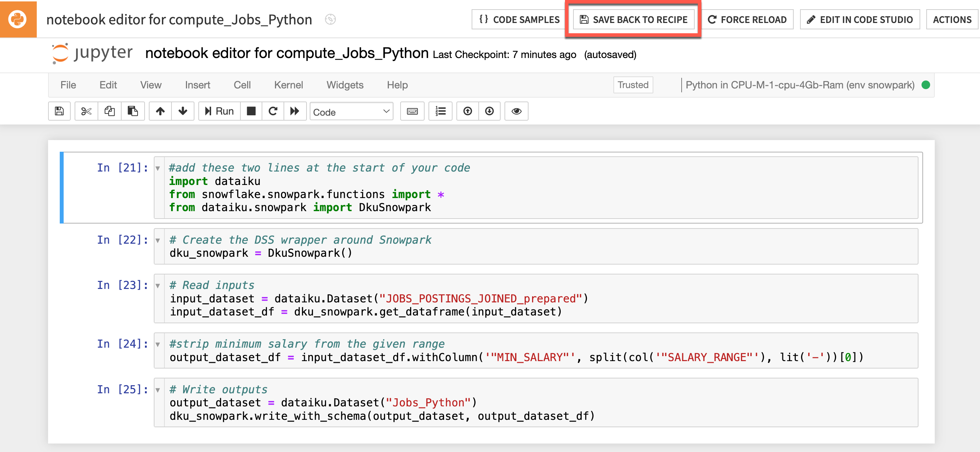Copy selected cells using the toolbar icon
The width and height of the screenshot is (980, 452).
(110, 111)
